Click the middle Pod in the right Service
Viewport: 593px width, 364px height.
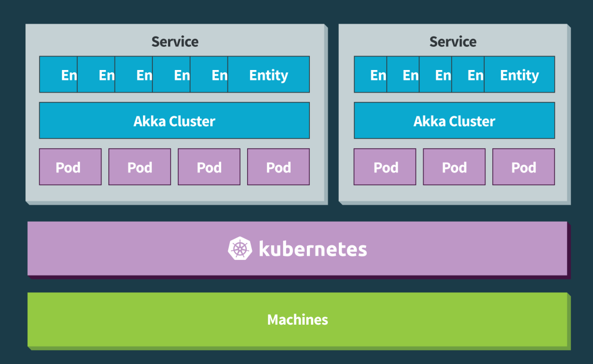point(454,167)
